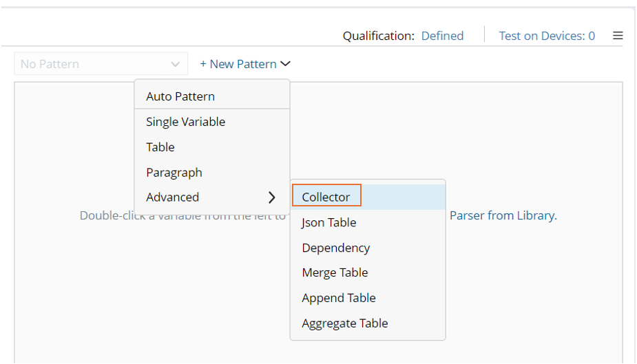Screen dimensions: 637x364
Task: Choose Json Table from the submenu
Action: 328,222
